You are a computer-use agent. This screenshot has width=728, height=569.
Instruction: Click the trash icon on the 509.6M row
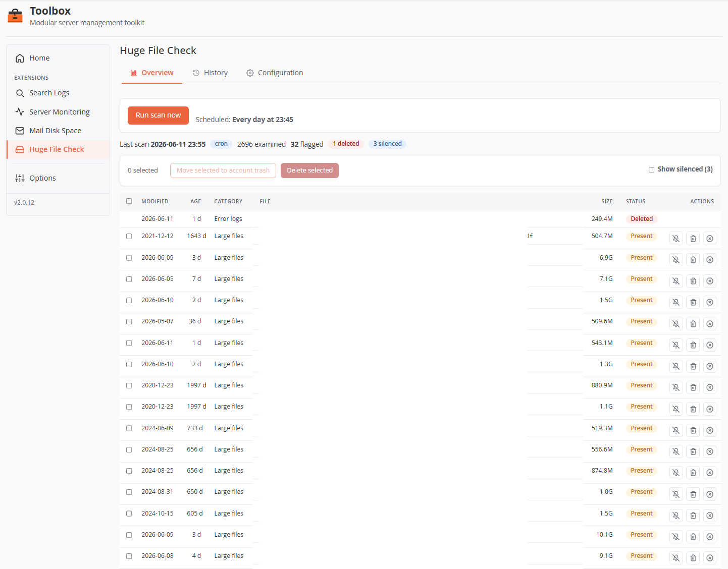(x=693, y=324)
